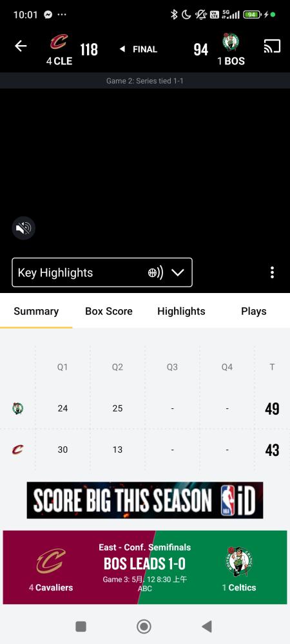Open the BOS LEADS 1-0 series card
Screen dimensions: 290x644
[x=145, y=567]
